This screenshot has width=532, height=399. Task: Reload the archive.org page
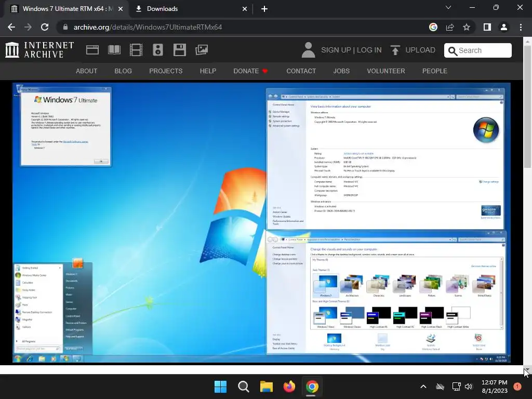[x=45, y=27]
